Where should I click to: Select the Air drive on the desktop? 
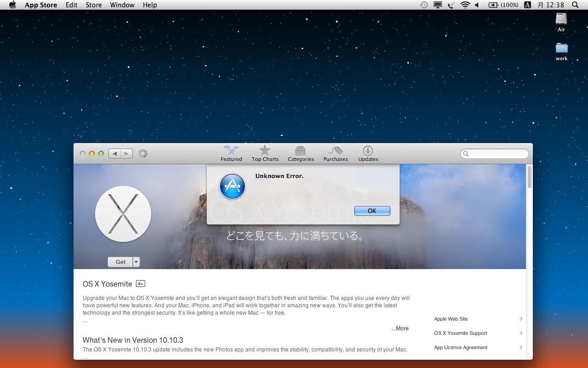[x=561, y=22]
